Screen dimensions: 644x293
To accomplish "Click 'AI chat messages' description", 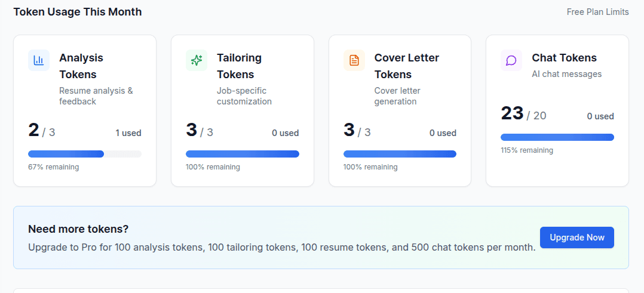I will pyautogui.click(x=567, y=74).
